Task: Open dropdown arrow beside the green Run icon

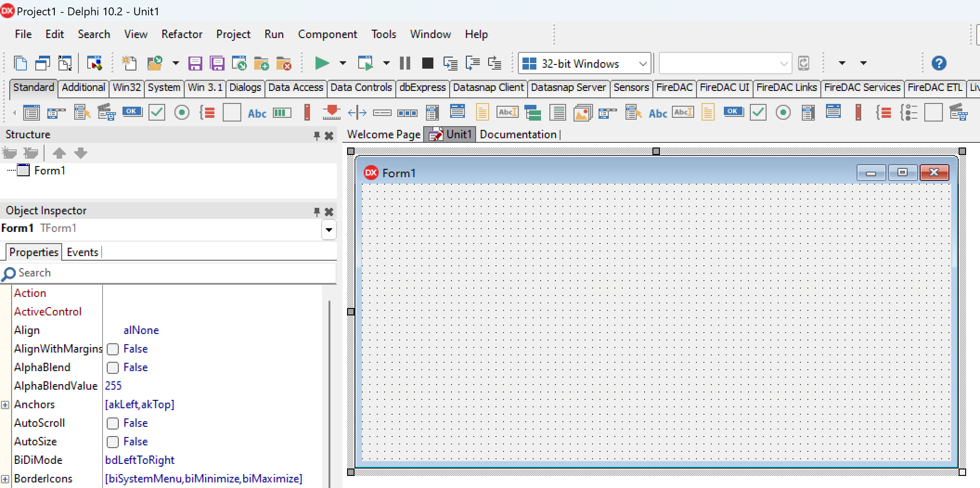Action: [342, 63]
